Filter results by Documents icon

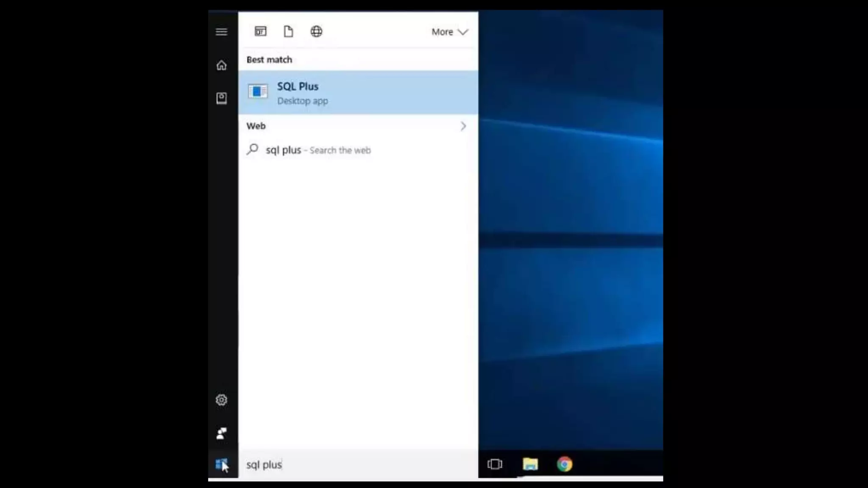click(288, 31)
